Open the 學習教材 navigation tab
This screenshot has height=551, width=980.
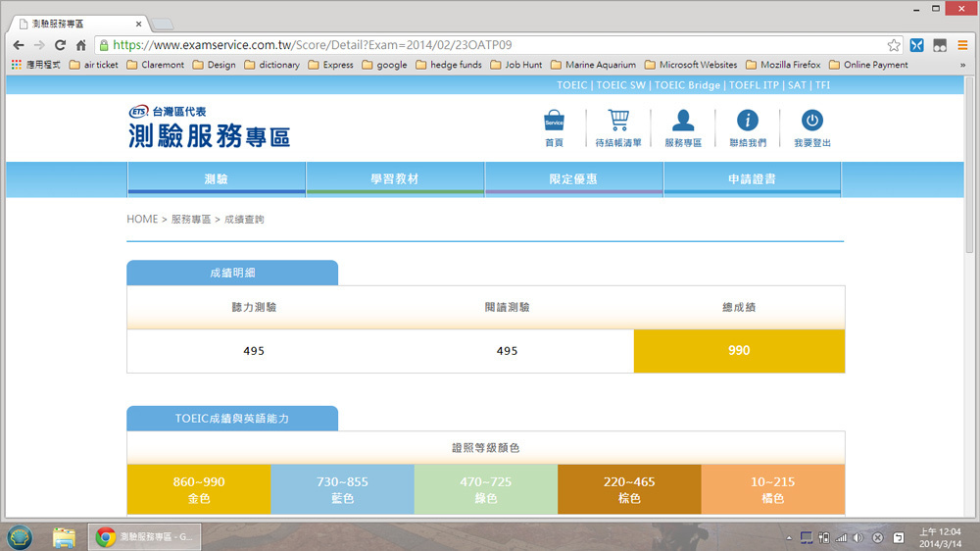395,179
